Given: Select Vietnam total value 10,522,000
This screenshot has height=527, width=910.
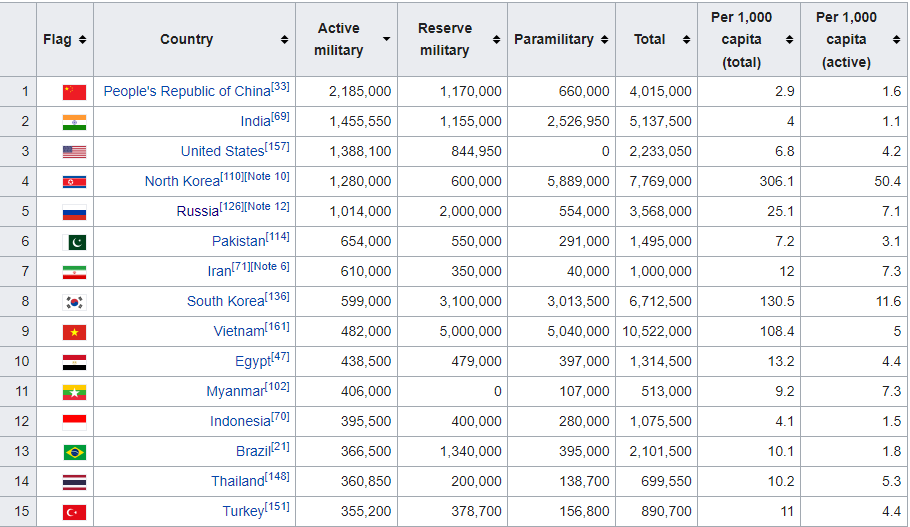Looking at the screenshot, I should (x=657, y=331).
